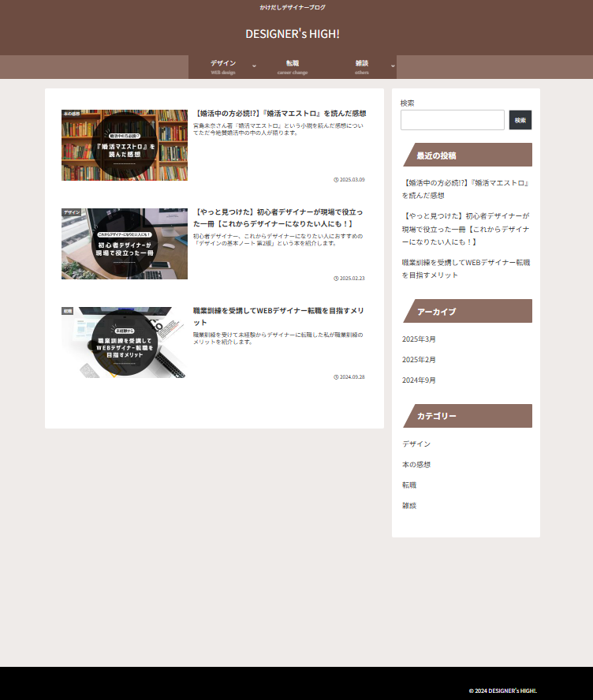Open the 転職 career change menu item

pyautogui.click(x=293, y=67)
